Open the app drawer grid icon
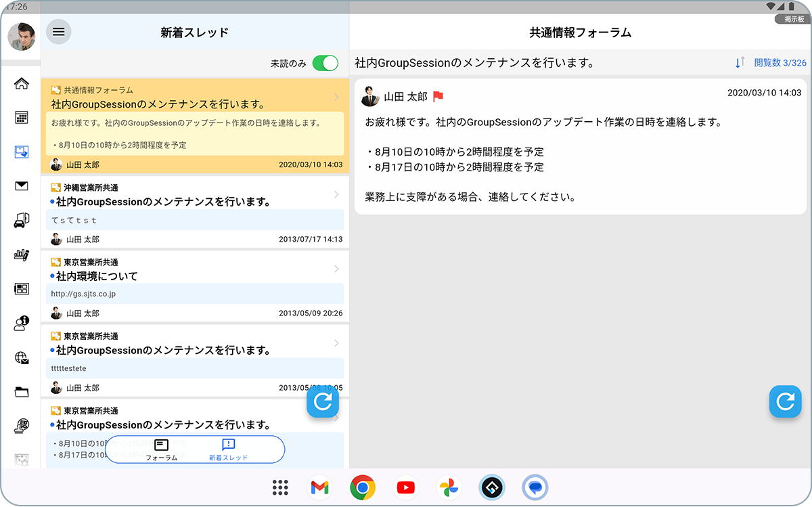This screenshot has height=507, width=812. [280, 487]
